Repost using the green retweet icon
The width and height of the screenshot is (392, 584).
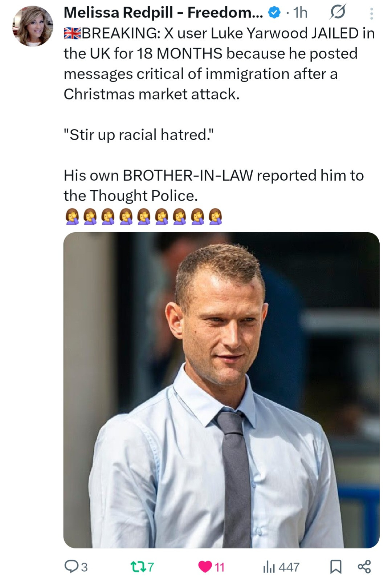click(137, 566)
